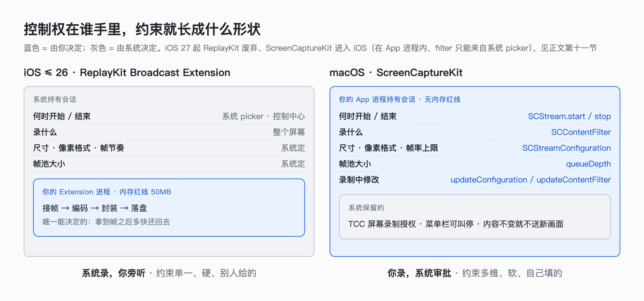Click the value 整个屏幕
Image resolution: width=644 pixels, height=301 pixels.
click(289, 132)
